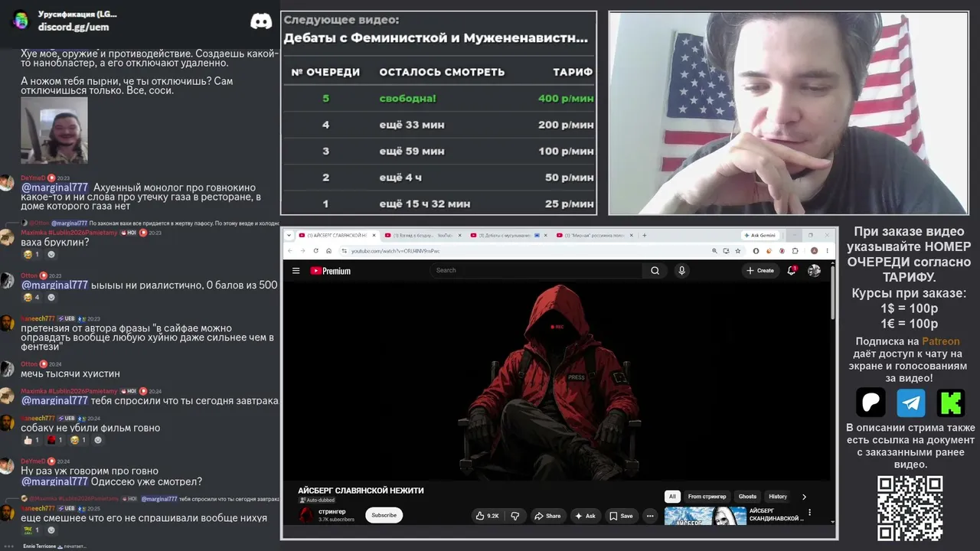The height and width of the screenshot is (551, 980).
Task: Click the queue row "ещё 33 мин"
Action: tap(438, 125)
